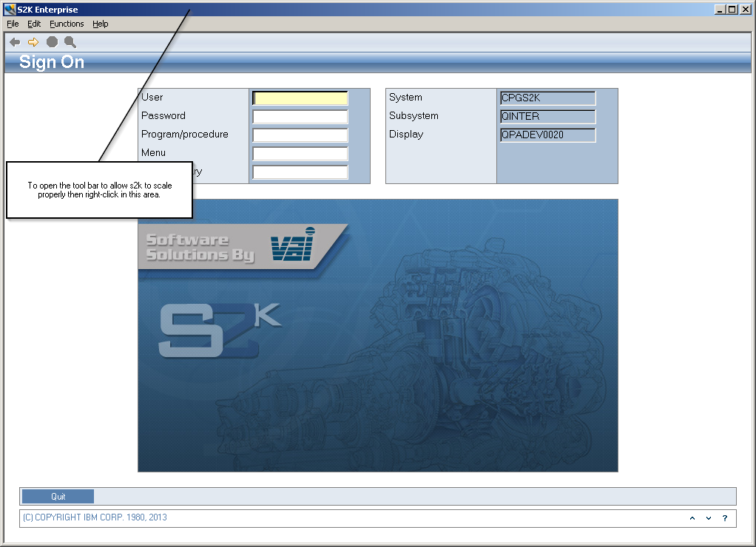Open the File menu
This screenshot has height=547, width=756.
point(13,24)
